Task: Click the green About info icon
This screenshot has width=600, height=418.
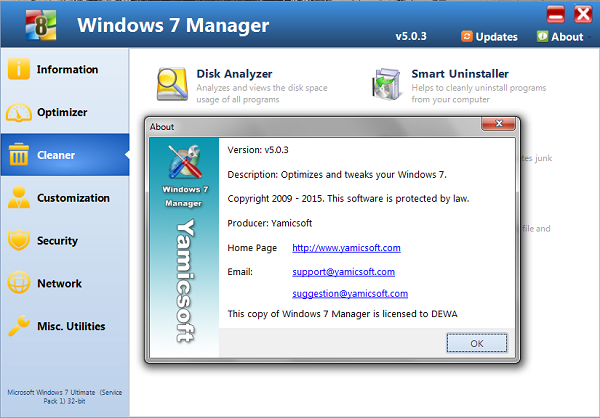Action: pos(542,36)
